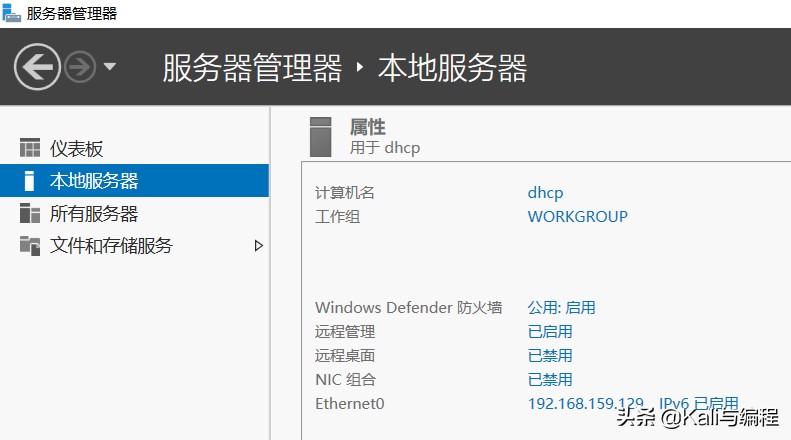Expand the 文件和存储服务 submenu arrow
The width and height of the screenshot is (791, 440).
coord(259,246)
